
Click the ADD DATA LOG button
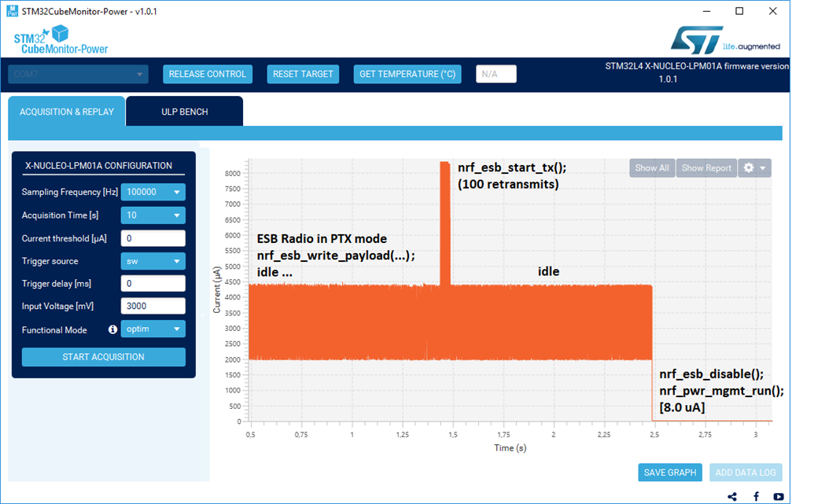pos(746,473)
